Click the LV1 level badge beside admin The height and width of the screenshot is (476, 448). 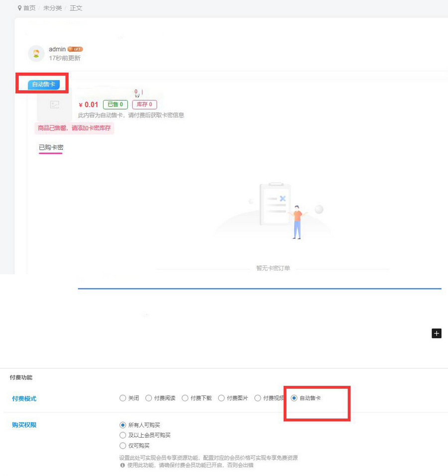75,49
